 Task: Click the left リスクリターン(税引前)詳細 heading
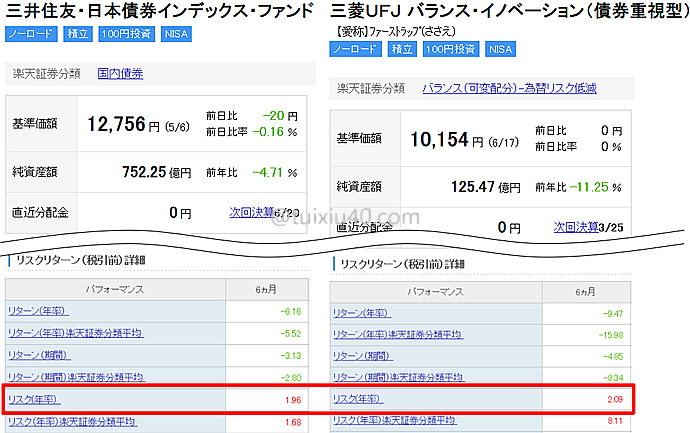click(x=81, y=260)
